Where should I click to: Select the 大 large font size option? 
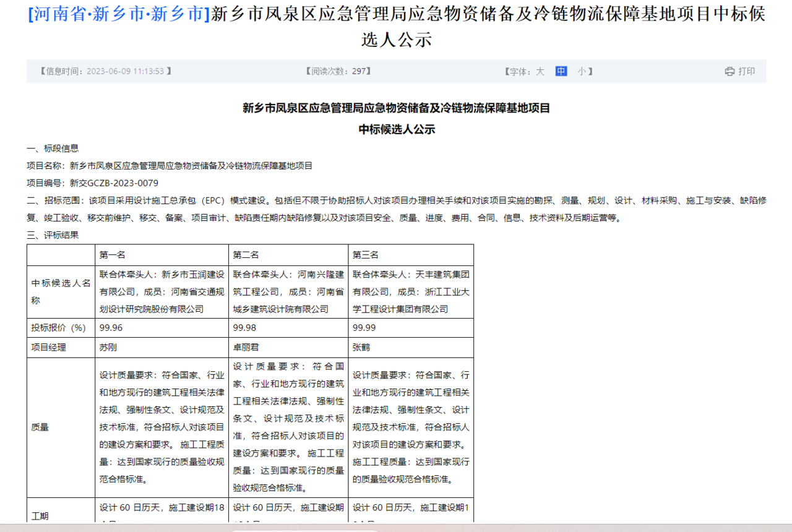[541, 71]
